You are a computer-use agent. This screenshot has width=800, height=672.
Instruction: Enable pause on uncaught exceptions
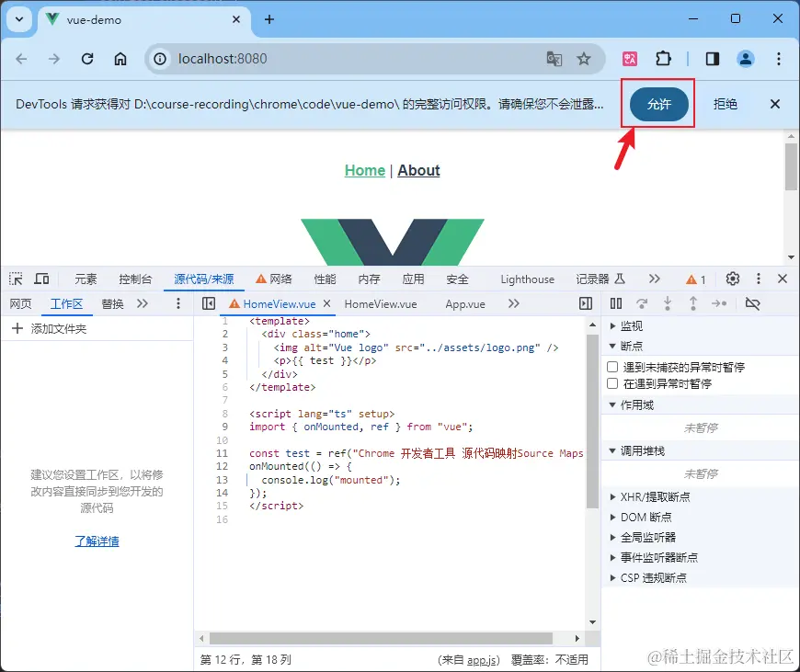point(612,367)
